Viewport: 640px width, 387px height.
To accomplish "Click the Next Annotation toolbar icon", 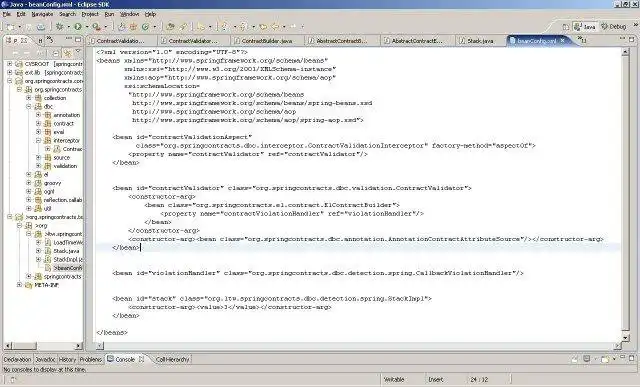I will click(224, 27).
